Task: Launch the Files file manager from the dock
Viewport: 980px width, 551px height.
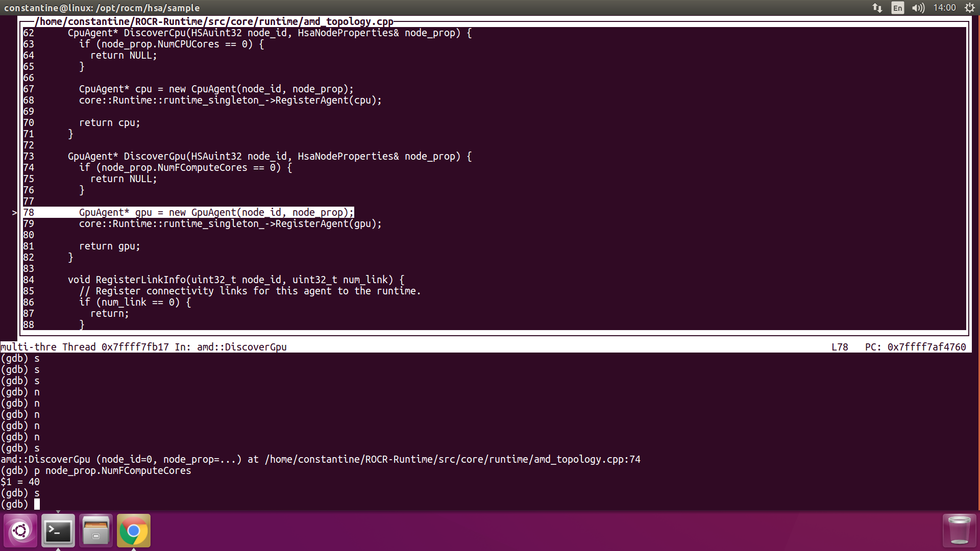Action: 95,530
